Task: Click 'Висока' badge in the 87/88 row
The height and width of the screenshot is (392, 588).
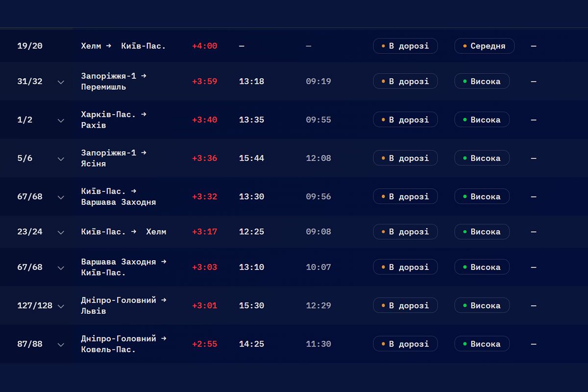Action: tap(482, 344)
